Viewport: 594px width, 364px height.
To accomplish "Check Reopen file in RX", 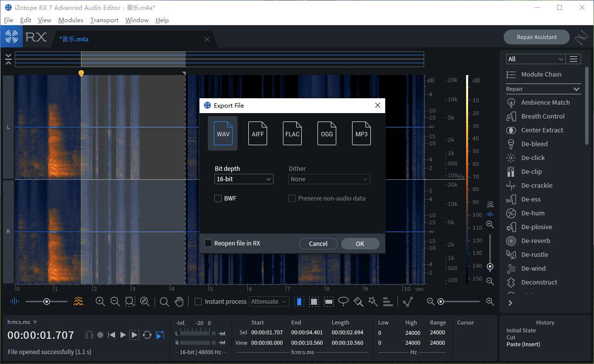I will point(208,243).
